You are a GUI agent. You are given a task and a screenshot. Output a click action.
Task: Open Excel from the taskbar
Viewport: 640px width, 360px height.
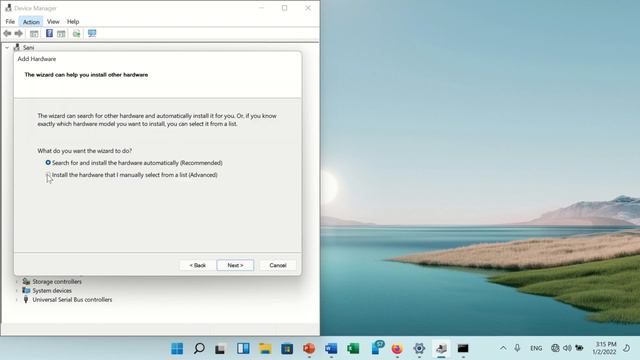pos(353,349)
